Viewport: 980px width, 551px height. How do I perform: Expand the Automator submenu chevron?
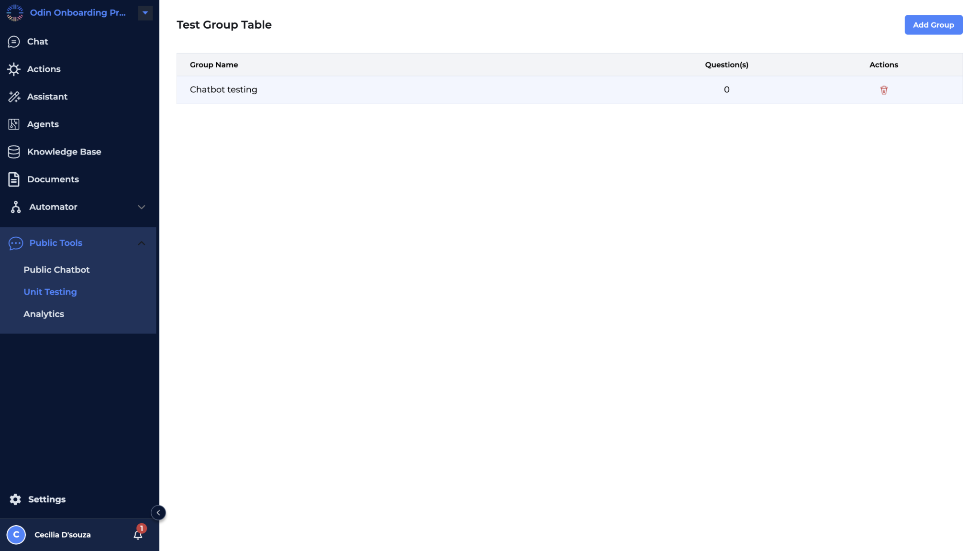click(x=141, y=207)
